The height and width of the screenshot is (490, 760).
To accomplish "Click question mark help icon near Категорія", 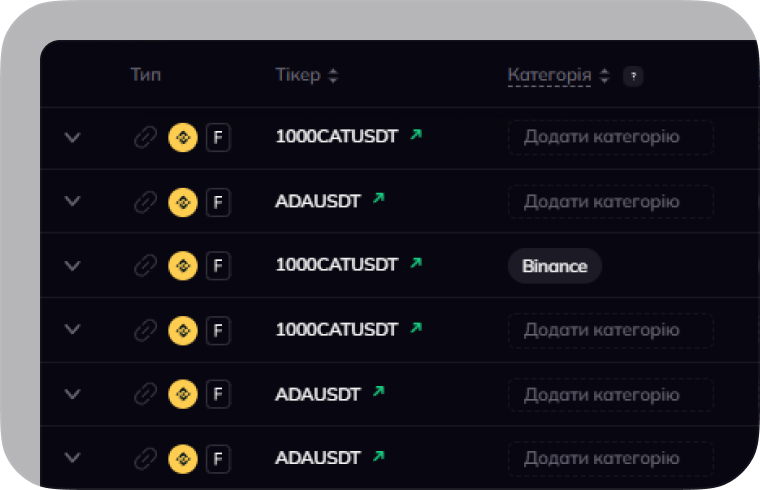I will coord(632,76).
